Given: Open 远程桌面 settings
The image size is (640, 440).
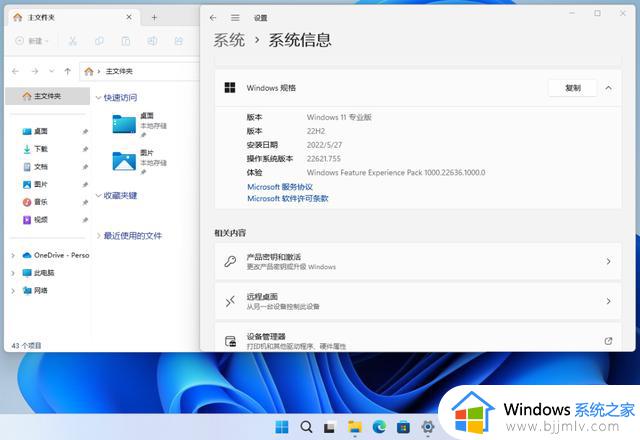Looking at the screenshot, I should click(418, 301).
